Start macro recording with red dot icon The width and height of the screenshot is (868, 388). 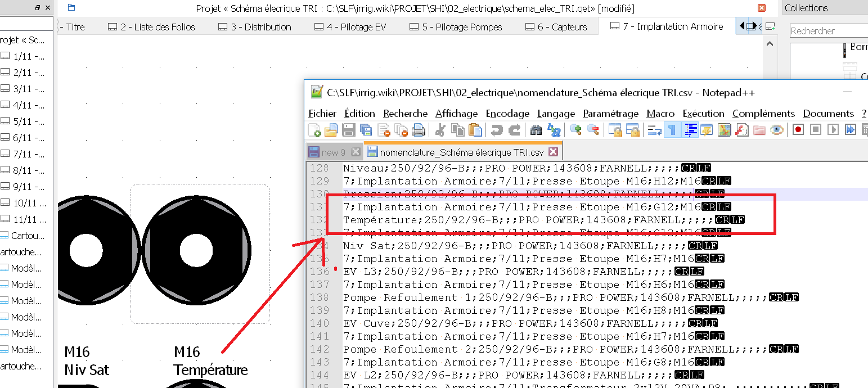click(798, 130)
